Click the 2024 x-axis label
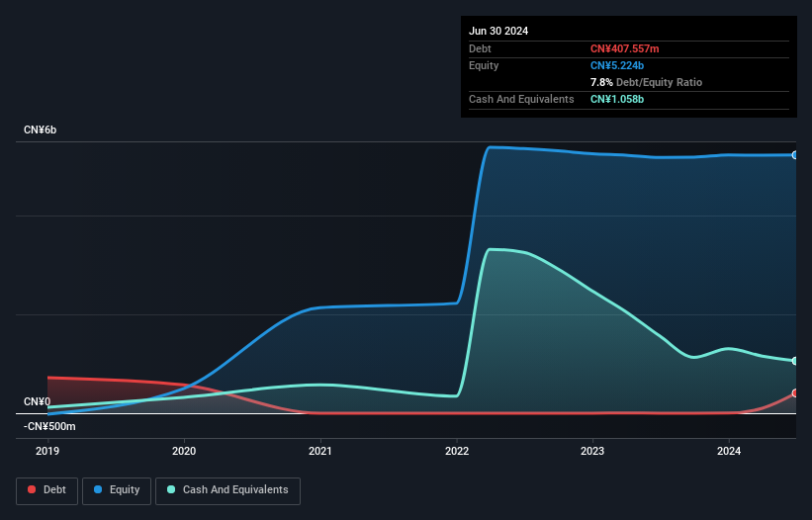This screenshot has height=520, width=812. click(729, 451)
